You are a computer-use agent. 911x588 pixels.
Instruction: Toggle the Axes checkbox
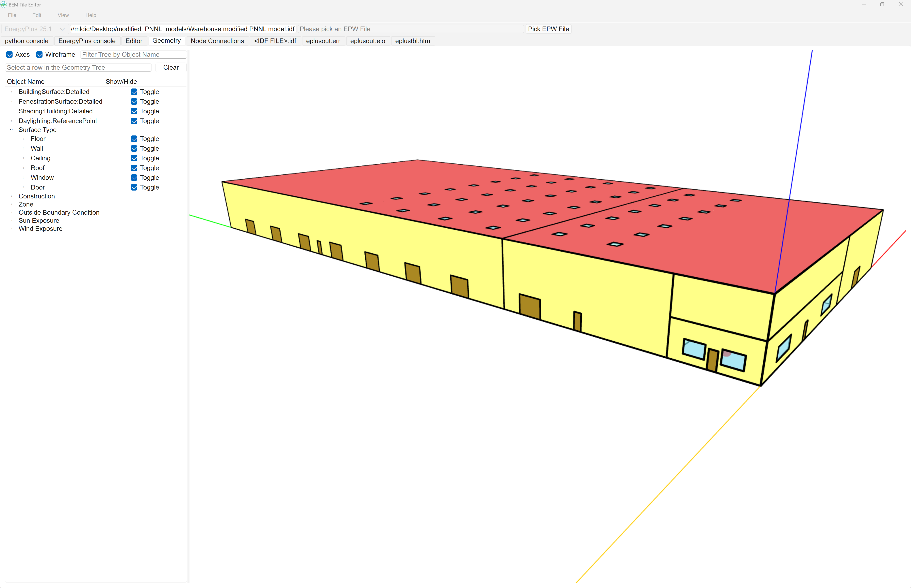pos(10,55)
